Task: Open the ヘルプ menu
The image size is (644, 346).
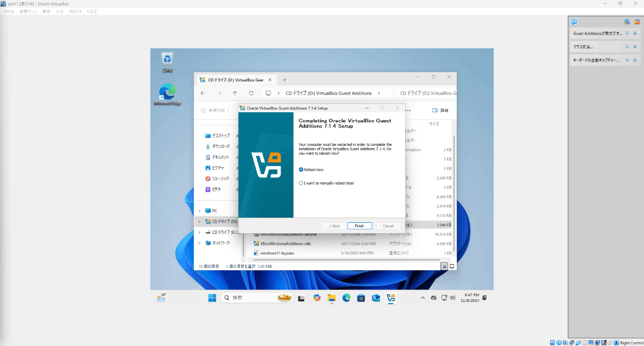Action: point(92,12)
